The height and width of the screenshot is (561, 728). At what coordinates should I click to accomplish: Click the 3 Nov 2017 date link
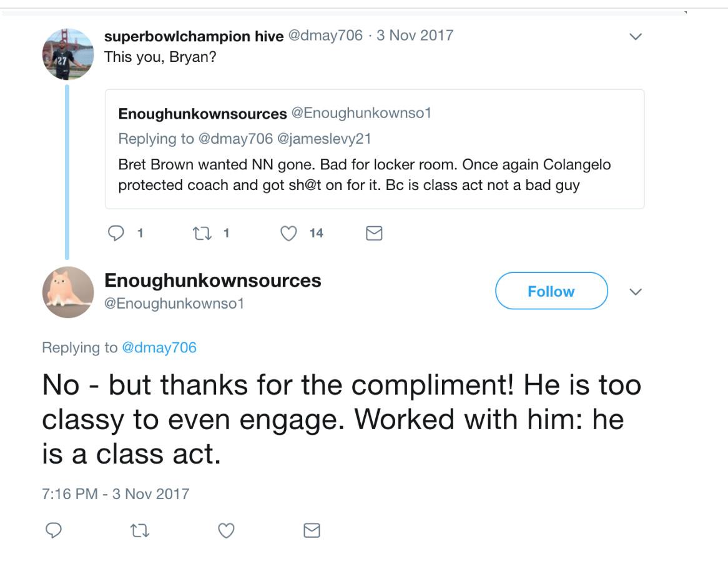[x=415, y=35]
